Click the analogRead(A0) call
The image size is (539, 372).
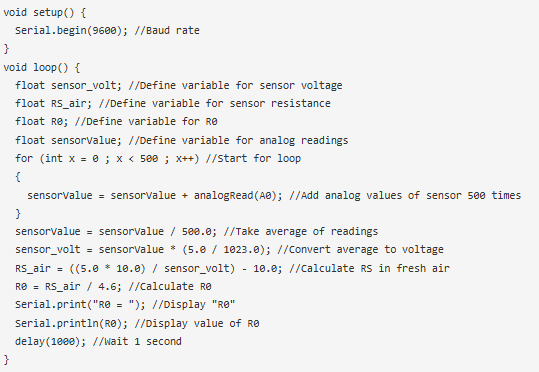click(238, 195)
